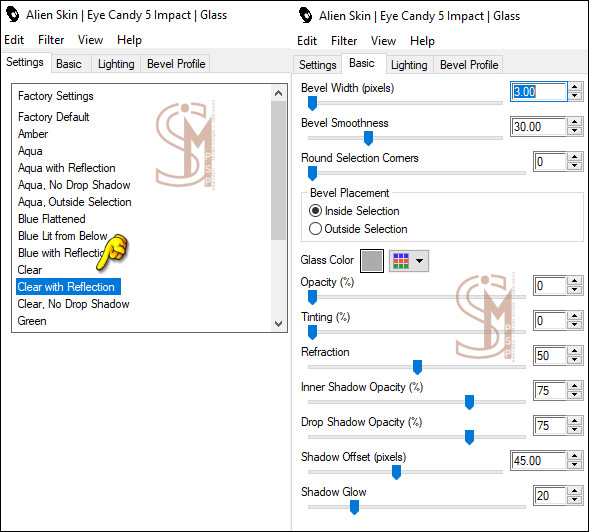Click the presets list scroll up arrow
This screenshot has height=532, width=589.
278,93
